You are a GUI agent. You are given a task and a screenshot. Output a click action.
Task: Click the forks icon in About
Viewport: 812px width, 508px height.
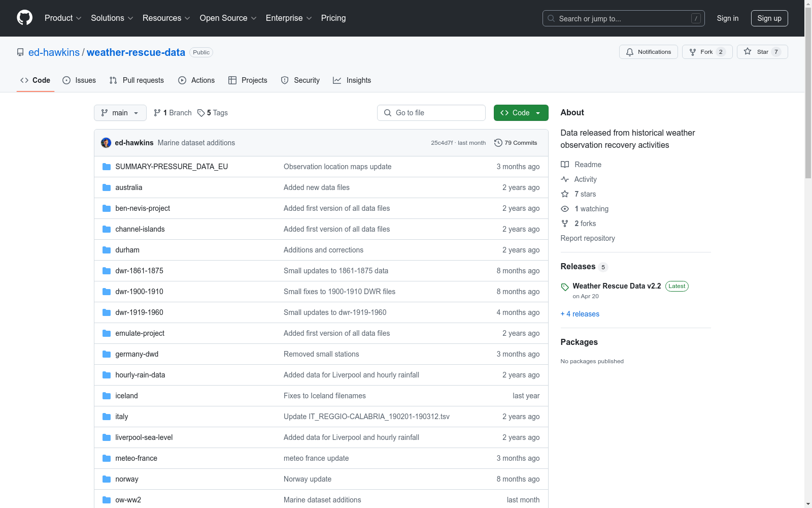click(x=565, y=224)
